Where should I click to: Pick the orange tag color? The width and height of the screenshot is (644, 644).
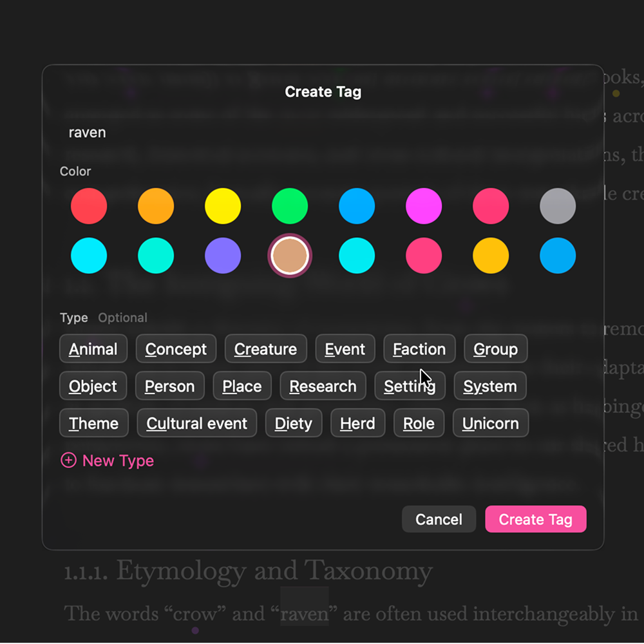tap(156, 206)
